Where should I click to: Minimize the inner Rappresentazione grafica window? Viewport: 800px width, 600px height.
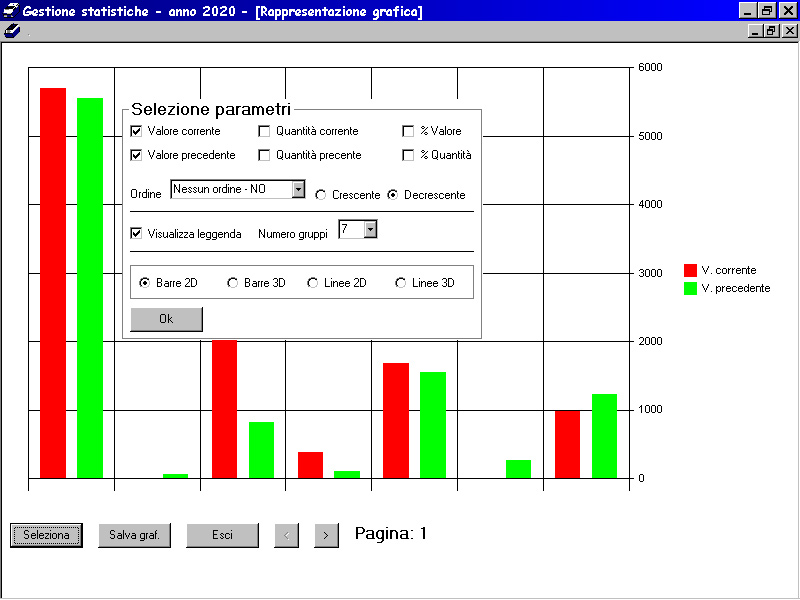click(756, 31)
